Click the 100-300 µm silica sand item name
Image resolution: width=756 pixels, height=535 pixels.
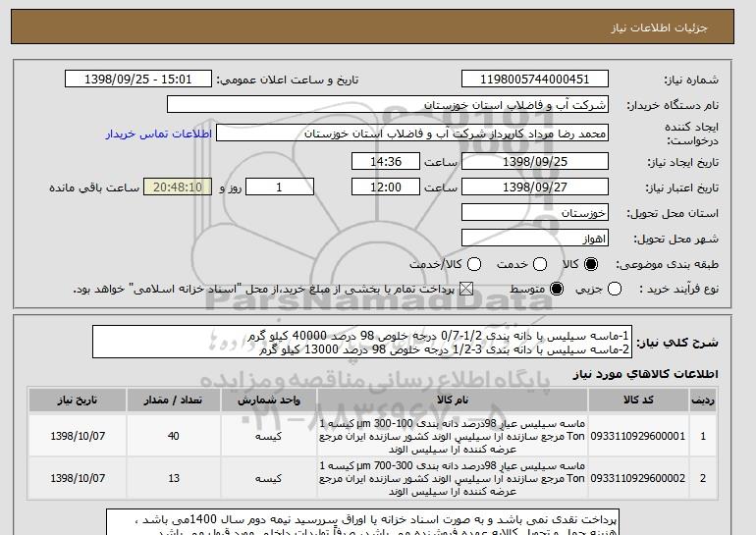pos(453,436)
